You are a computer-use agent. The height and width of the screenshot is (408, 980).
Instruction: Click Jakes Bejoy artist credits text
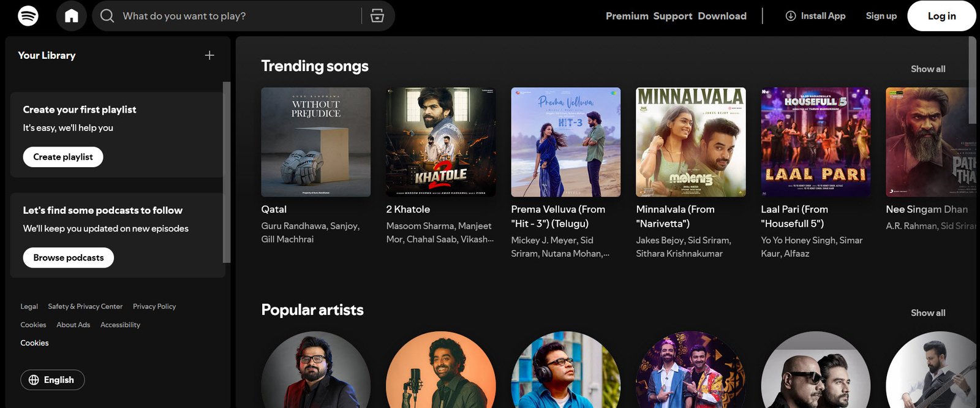point(684,247)
